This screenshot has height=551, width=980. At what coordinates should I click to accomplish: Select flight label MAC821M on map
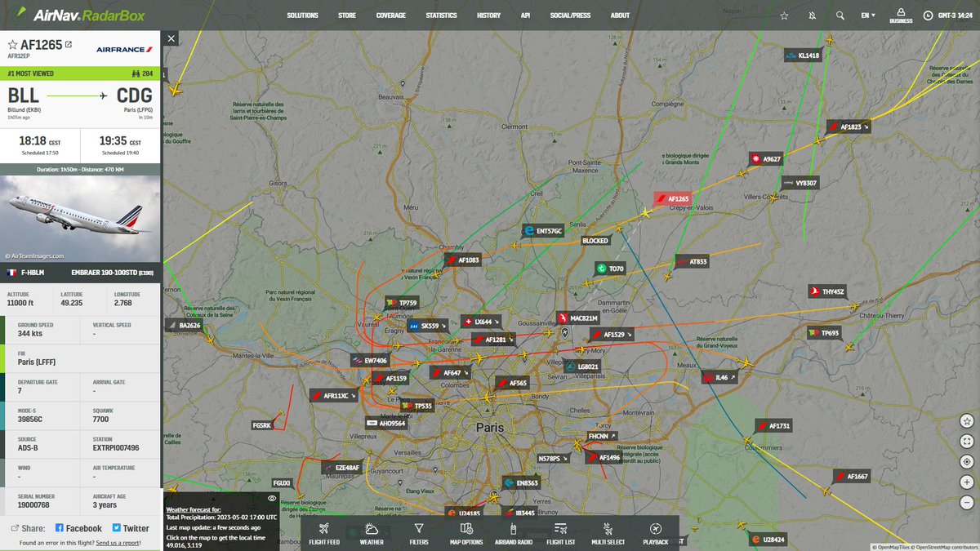[x=578, y=318]
